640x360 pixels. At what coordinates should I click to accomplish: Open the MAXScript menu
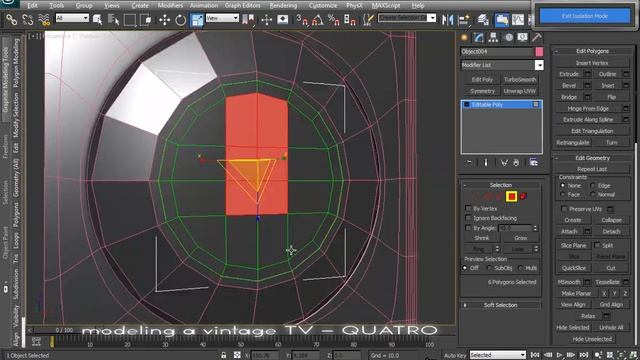385,6
